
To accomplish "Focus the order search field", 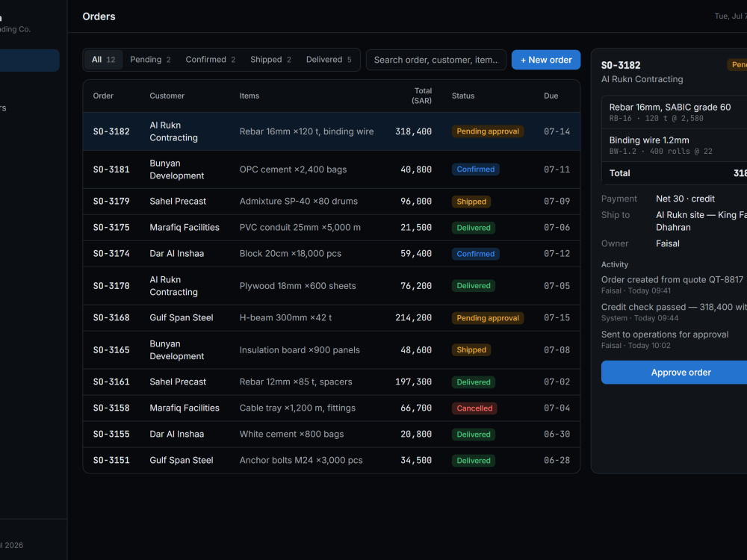I will tap(436, 60).
